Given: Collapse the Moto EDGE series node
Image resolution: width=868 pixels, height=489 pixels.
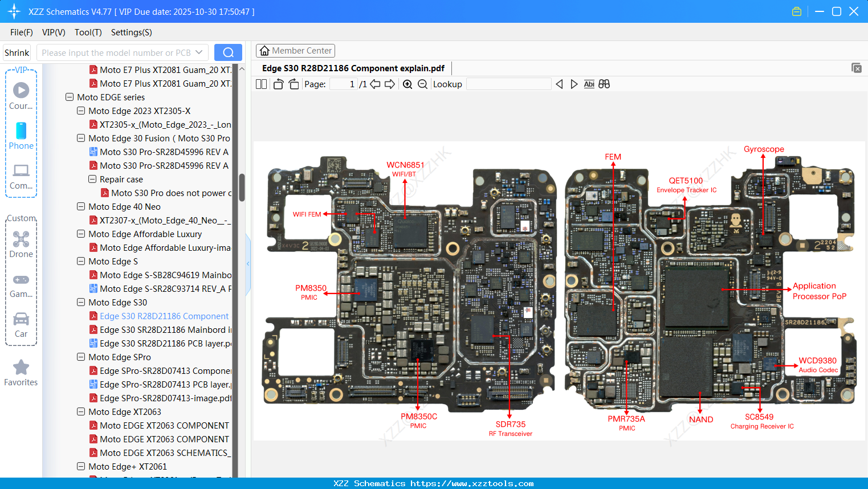Looking at the screenshot, I should (69, 97).
